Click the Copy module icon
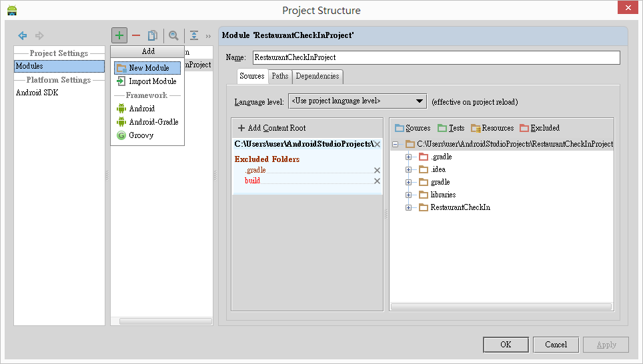Viewport: 643px width, 364px height. click(x=153, y=35)
